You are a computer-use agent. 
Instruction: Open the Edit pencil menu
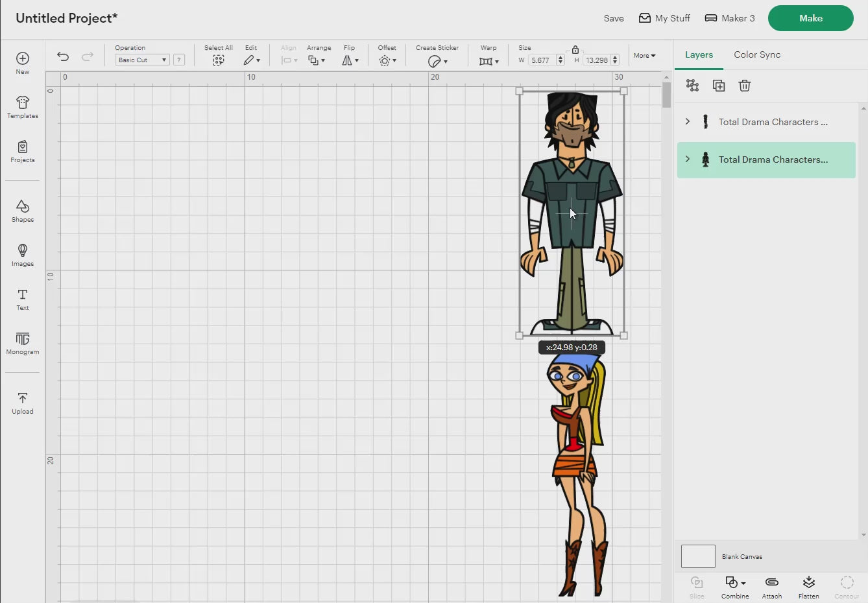252,60
